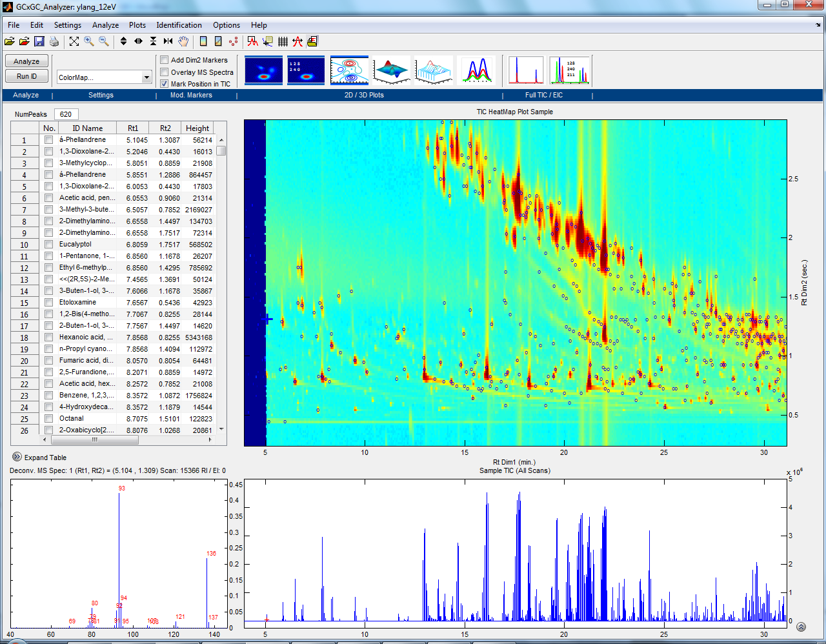Open the contour plot view

[349, 70]
